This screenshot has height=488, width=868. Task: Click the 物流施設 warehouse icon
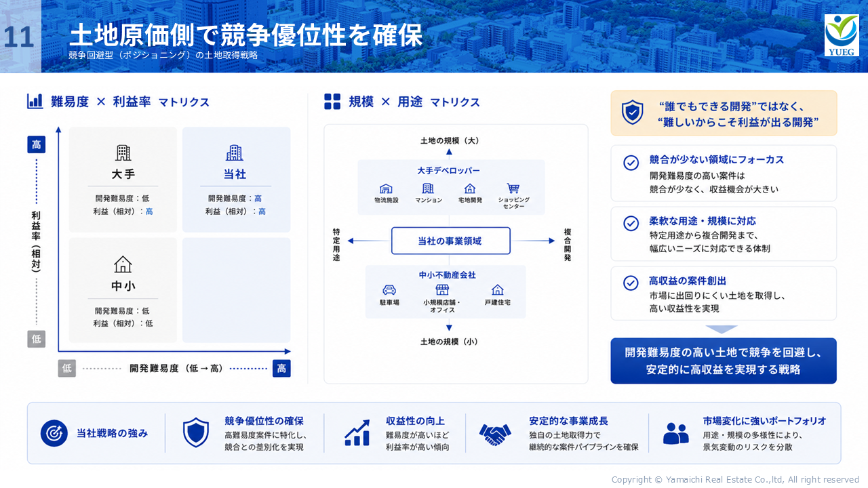386,188
